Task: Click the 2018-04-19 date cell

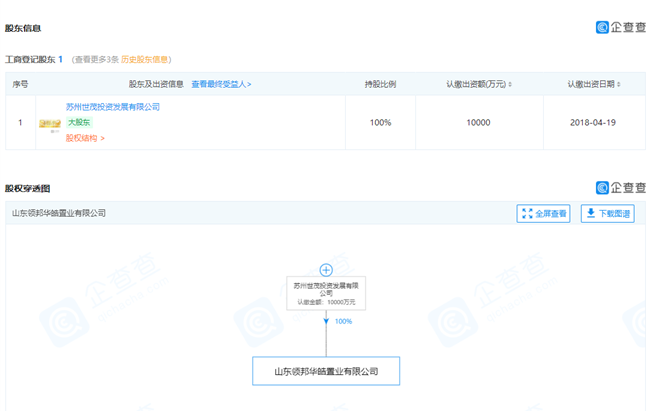Action: pos(592,122)
